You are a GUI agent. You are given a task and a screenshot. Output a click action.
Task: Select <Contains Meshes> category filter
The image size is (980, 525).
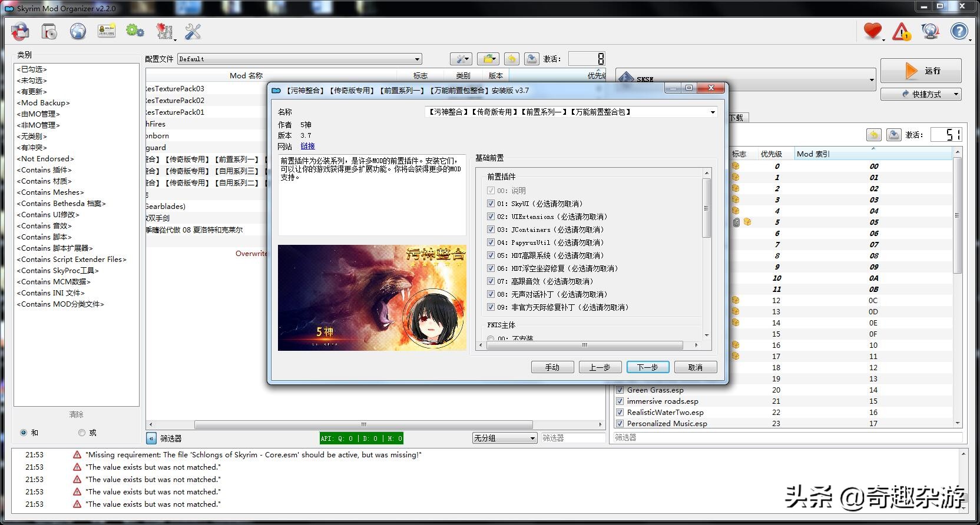50,192
